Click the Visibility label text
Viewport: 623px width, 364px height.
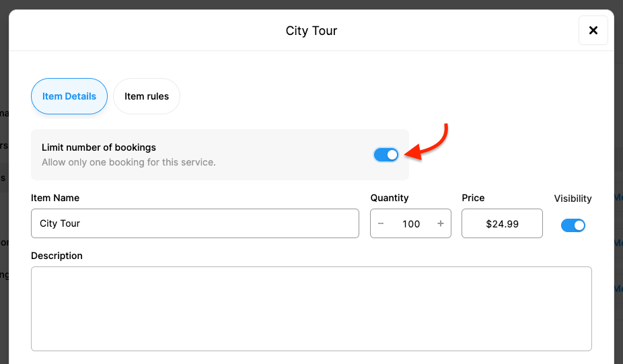point(573,198)
